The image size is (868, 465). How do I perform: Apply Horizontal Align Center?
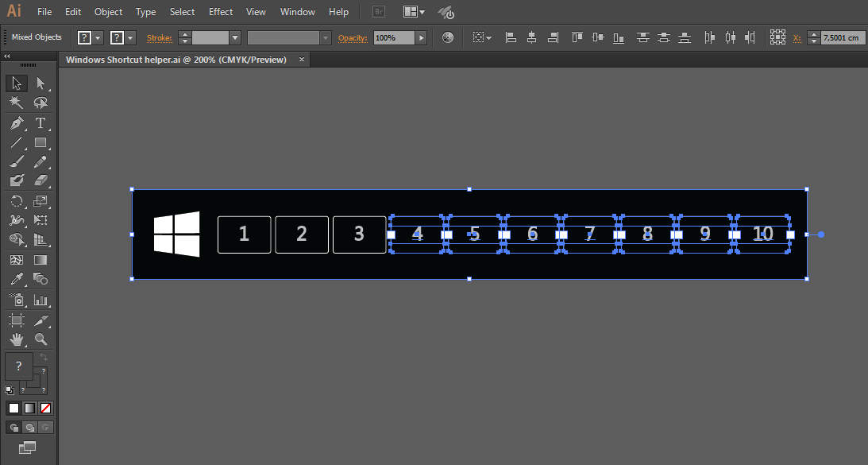coord(531,37)
